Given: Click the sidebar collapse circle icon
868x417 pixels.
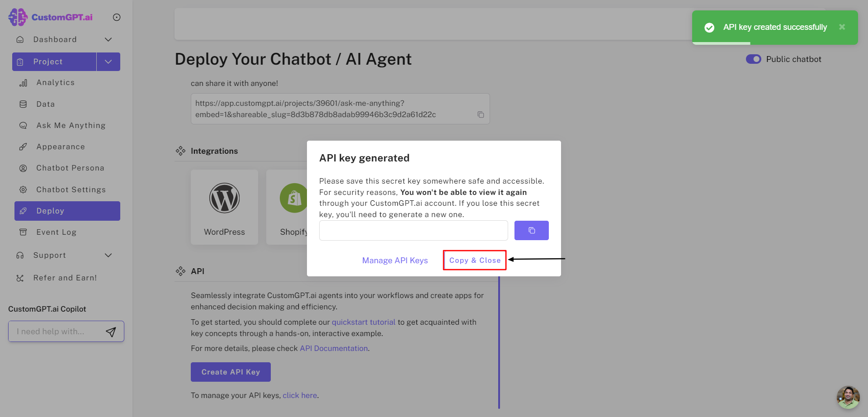Looking at the screenshot, I should 117,17.
